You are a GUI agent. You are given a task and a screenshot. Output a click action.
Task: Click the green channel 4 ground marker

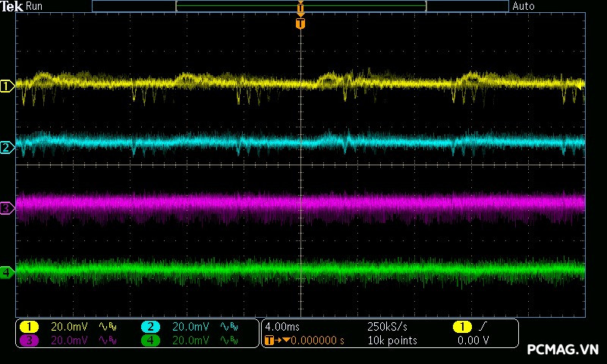[7, 271]
